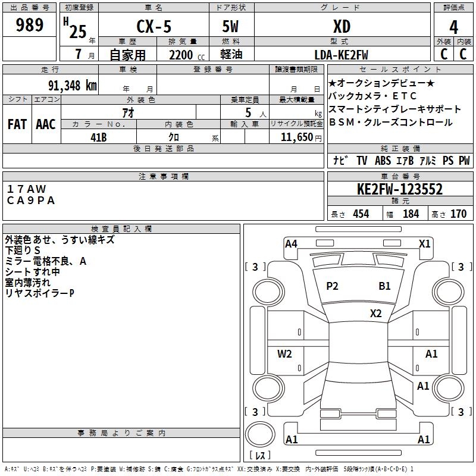
Task: Select the CX-5 car name field
Action: [x=153, y=27]
